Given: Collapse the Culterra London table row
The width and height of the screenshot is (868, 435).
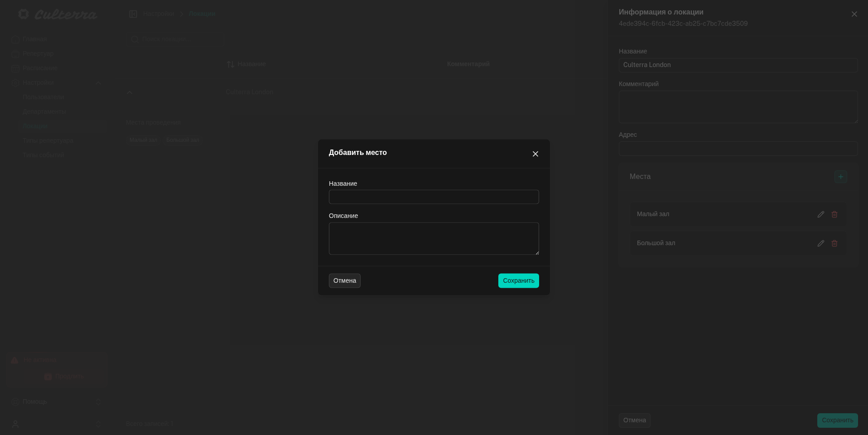Looking at the screenshot, I should [130, 92].
